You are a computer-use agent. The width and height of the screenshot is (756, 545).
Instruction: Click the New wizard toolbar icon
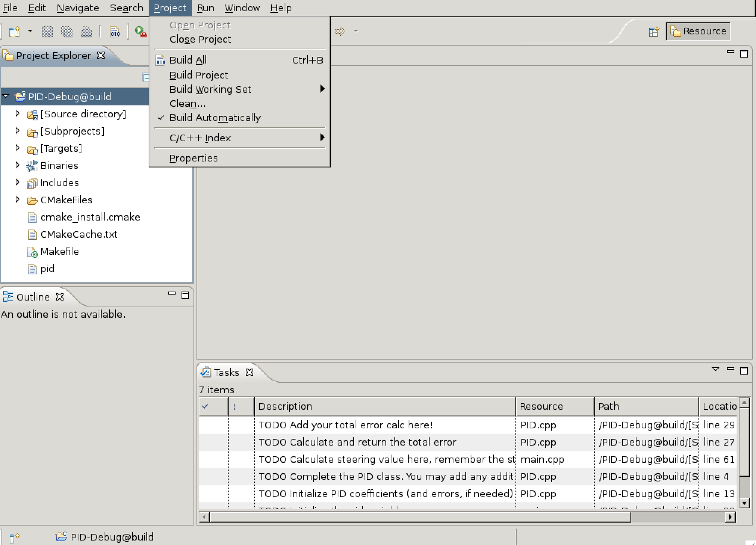15,32
